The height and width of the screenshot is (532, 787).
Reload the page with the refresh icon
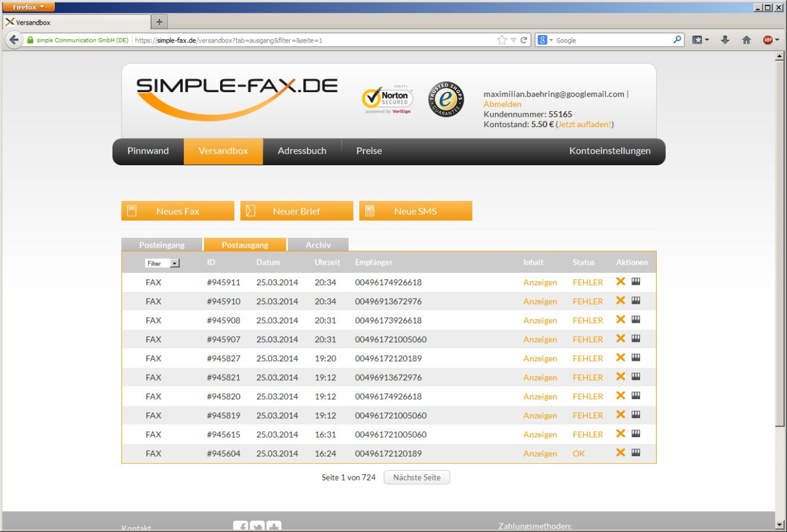pyautogui.click(x=524, y=40)
